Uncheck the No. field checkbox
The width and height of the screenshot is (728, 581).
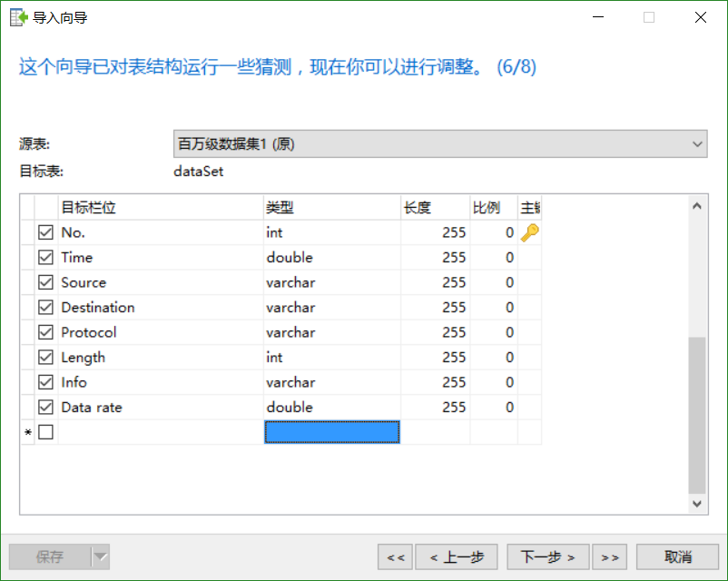pyautogui.click(x=45, y=232)
